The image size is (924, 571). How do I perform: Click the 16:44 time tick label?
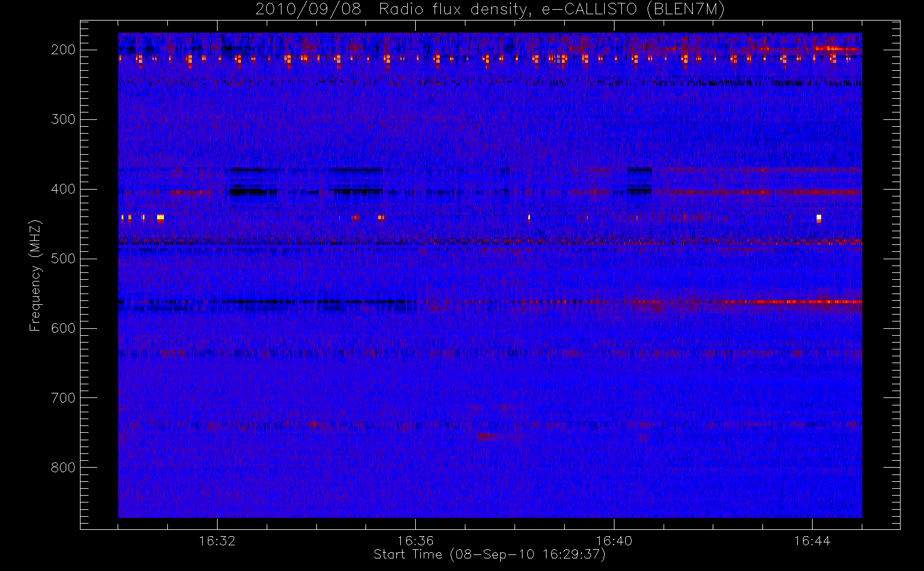[812, 540]
